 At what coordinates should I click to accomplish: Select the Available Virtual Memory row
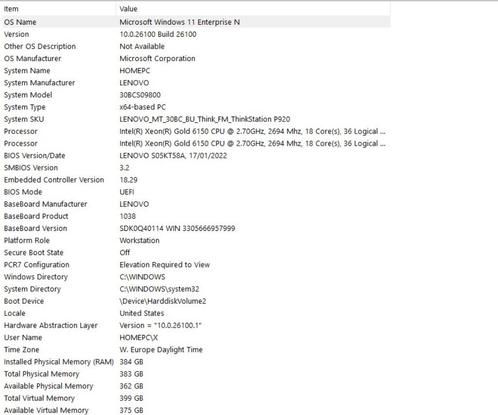coord(46,410)
